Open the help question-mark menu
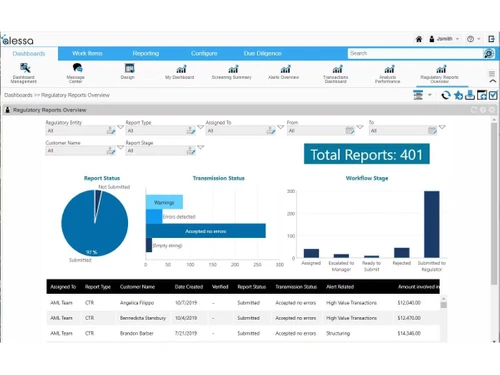Screen dimensions: 500x375 (x=473, y=39)
